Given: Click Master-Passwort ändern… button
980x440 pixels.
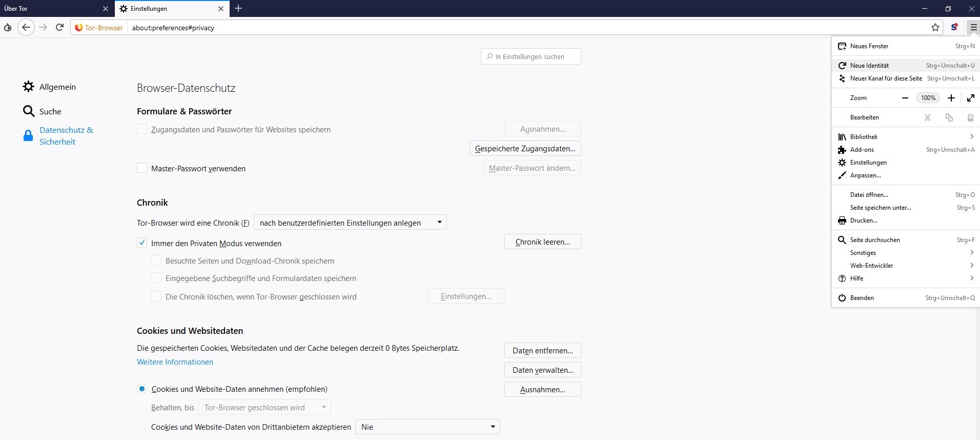Looking at the screenshot, I should pyautogui.click(x=532, y=168).
